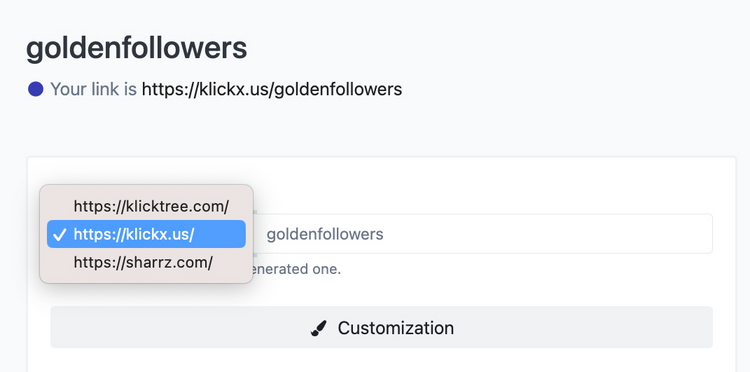Click the sharrz.com text in popup menu
This screenshot has height=372, width=750.
[x=168, y=263]
